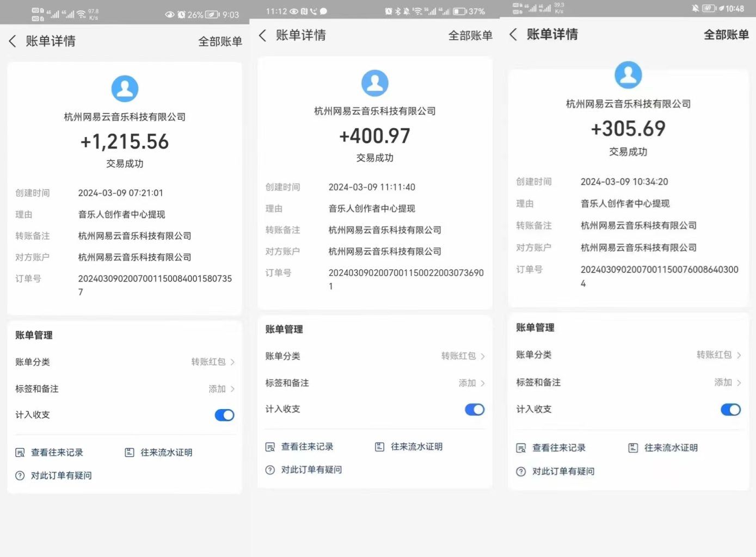Open 全部账单 in the +305.69 screen
Screen dimensions: 756x557
tap(726, 35)
